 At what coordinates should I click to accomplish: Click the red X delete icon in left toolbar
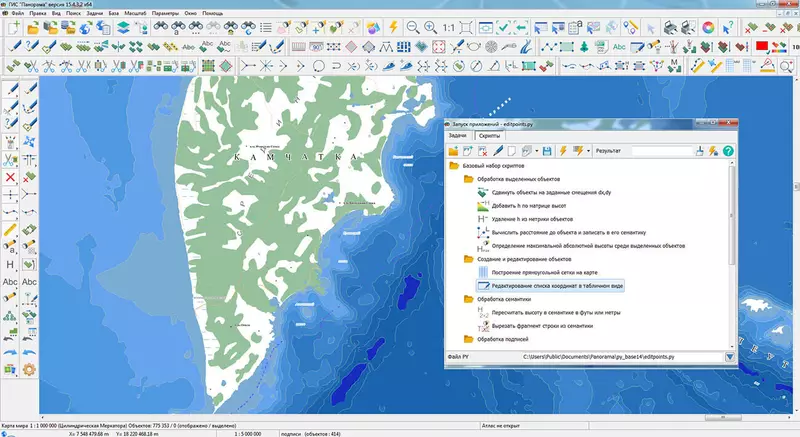[11, 177]
